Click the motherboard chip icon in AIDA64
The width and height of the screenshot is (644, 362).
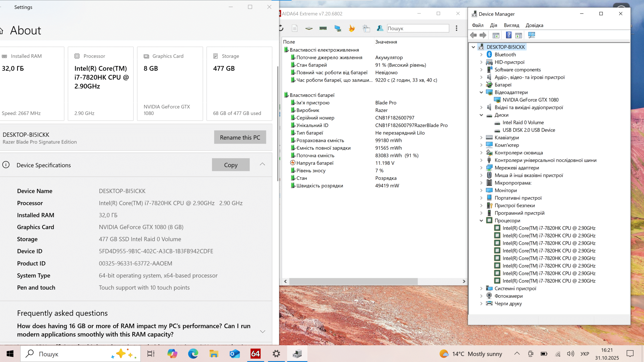point(309,28)
